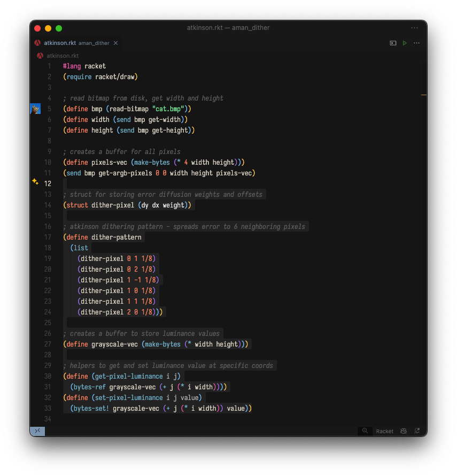Click "(dither-pixel 2 0 1/8)))" line
The height and width of the screenshot is (476, 457).
120,312
